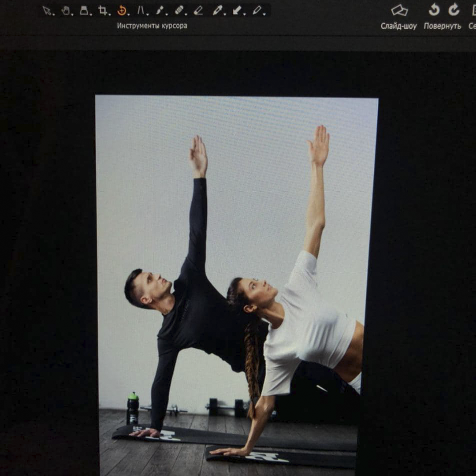Screen dimensions: 476x476
Task: Click the Инструменты курсора label
Action: click(x=152, y=26)
